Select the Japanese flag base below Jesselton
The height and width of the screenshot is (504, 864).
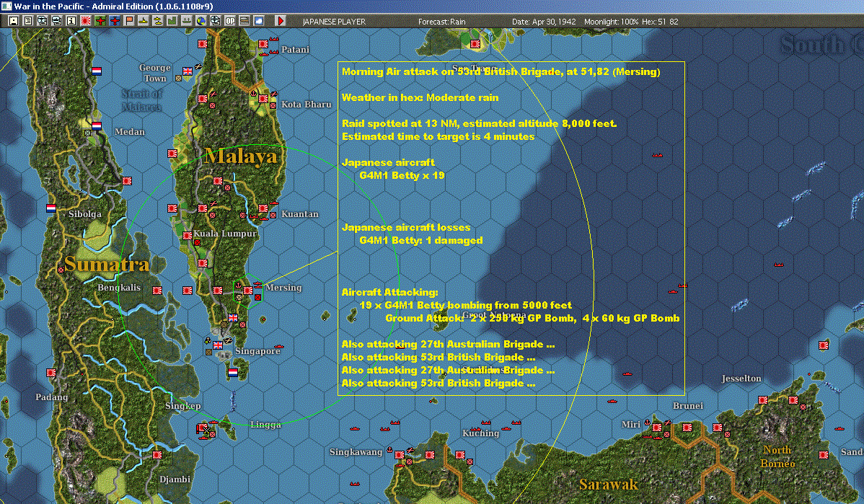tap(762, 400)
